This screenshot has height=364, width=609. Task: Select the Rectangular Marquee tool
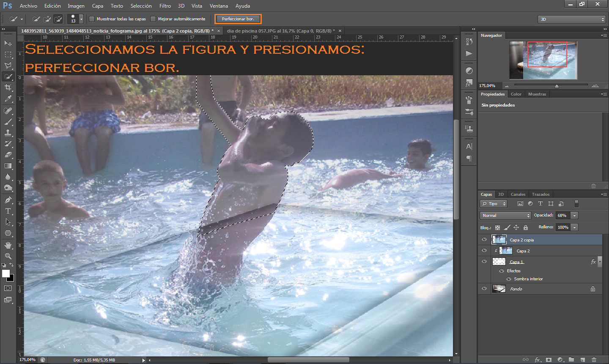tap(8, 55)
